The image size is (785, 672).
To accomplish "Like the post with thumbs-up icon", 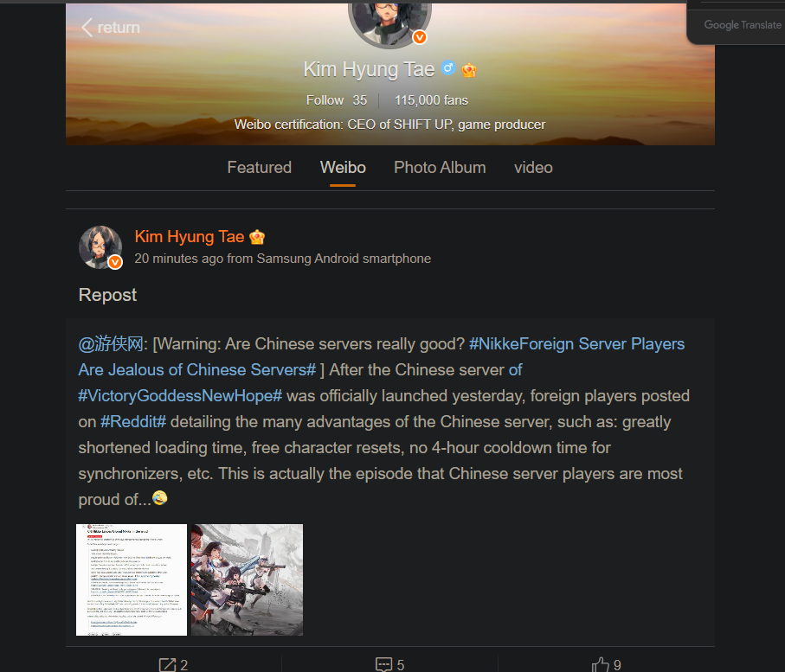I will point(601,664).
